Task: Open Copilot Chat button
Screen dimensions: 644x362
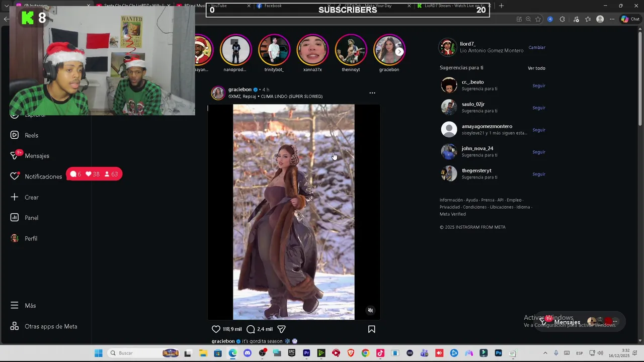Action: pyautogui.click(x=630, y=19)
